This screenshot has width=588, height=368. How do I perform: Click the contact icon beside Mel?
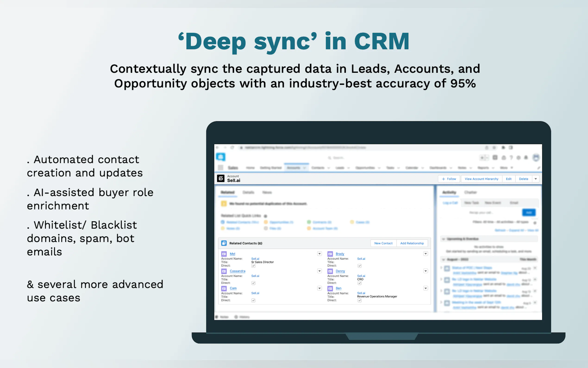click(224, 254)
